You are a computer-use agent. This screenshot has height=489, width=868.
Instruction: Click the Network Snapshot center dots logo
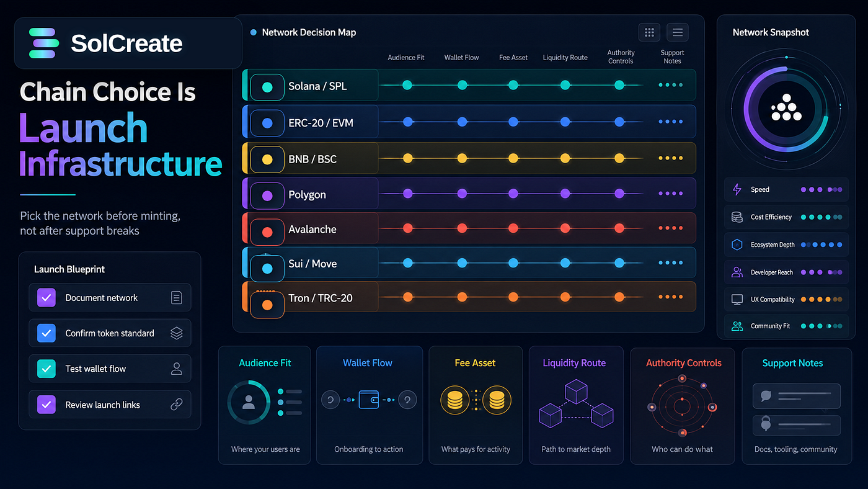point(786,108)
